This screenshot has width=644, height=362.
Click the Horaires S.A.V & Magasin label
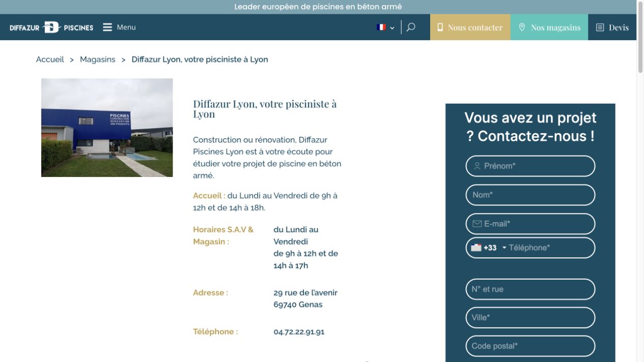(x=223, y=235)
